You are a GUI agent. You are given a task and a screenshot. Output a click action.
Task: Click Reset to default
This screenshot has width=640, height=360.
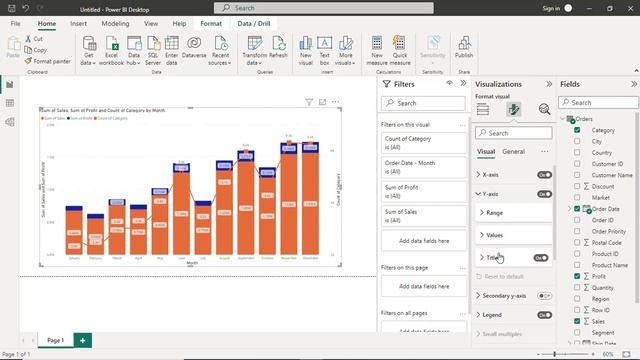(500, 277)
